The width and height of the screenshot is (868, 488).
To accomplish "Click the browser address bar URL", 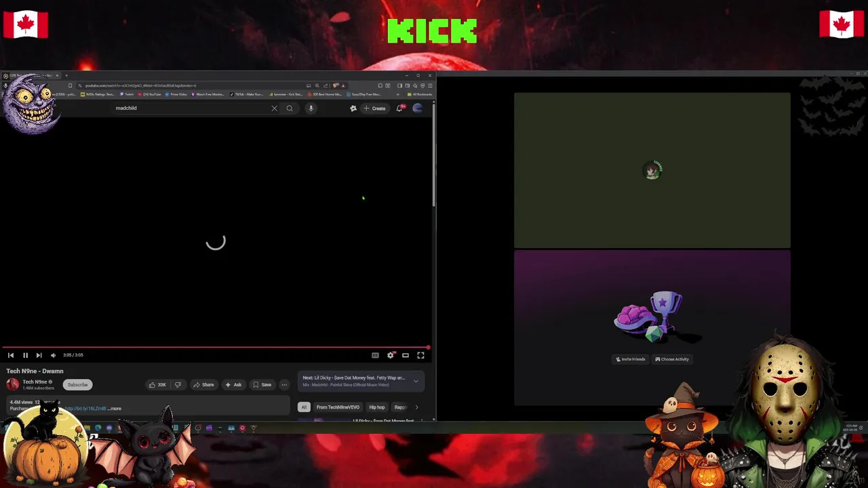I will tap(141, 85).
